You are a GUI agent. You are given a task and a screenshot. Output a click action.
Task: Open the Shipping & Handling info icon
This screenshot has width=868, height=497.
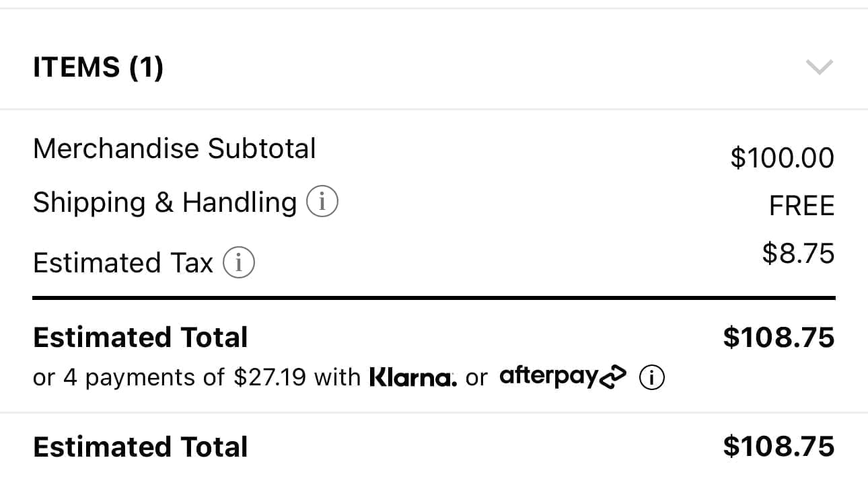click(322, 202)
